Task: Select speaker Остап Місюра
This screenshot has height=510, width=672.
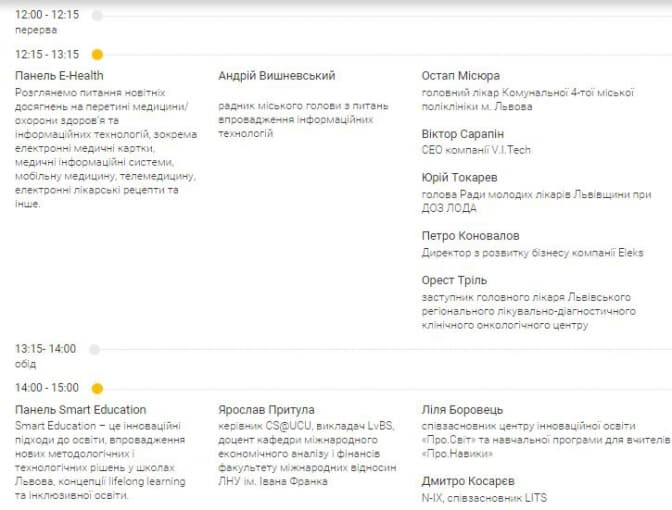Action: coord(460,76)
